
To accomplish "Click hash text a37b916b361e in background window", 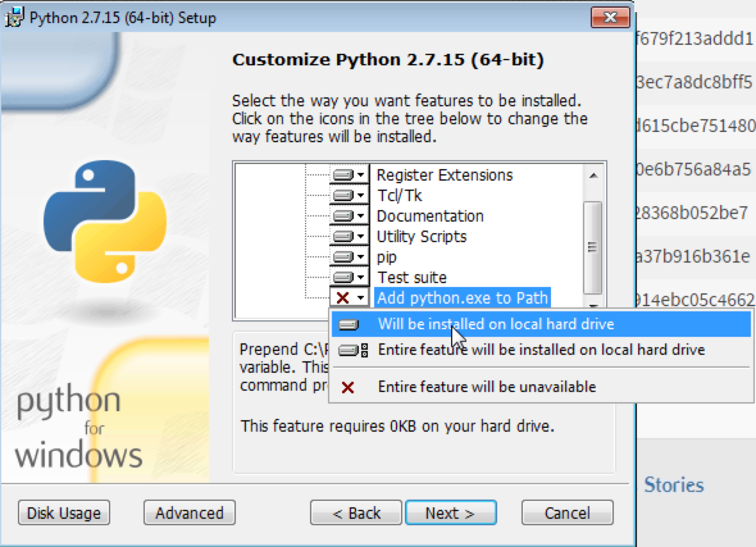I will (x=693, y=256).
